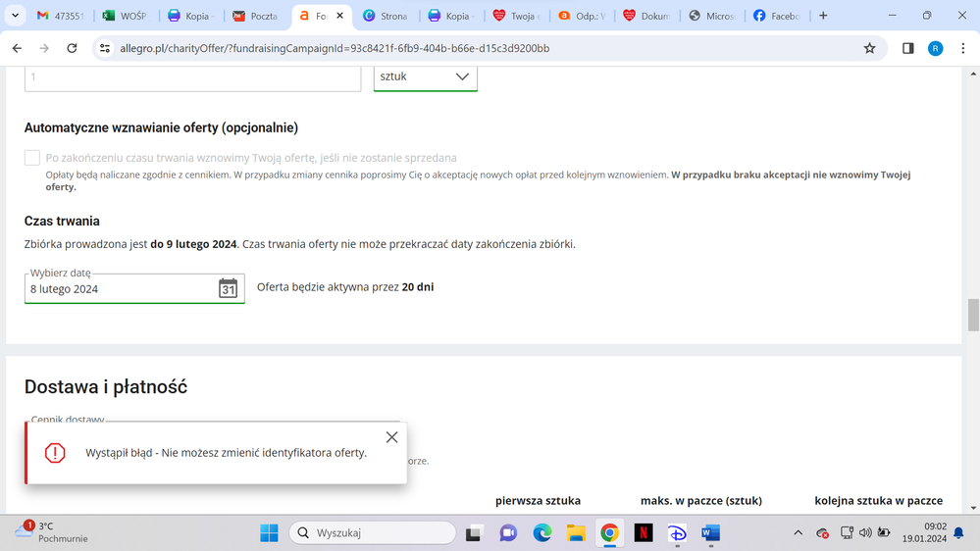This screenshot has width=980, height=551.
Task: Show hidden system tray icons
Action: coord(798,532)
